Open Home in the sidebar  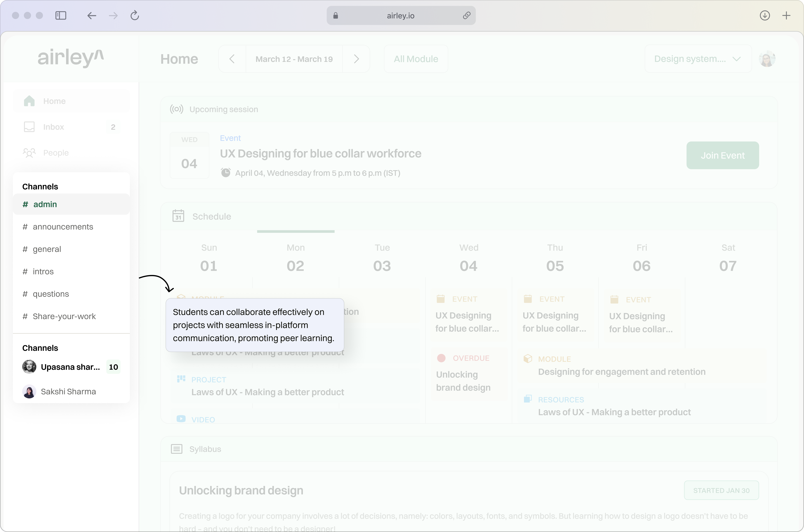click(71, 101)
